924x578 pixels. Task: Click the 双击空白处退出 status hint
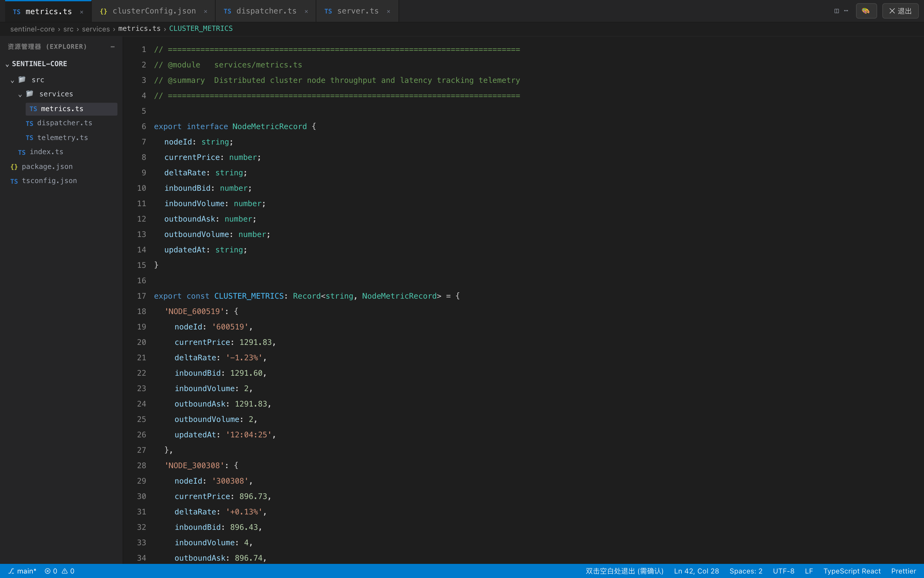click(x=624, y=571)
